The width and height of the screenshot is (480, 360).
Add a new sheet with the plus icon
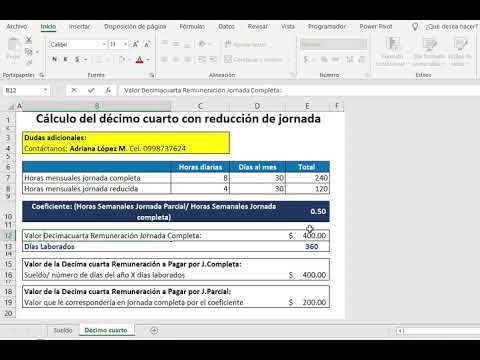[x=154, y=331]
